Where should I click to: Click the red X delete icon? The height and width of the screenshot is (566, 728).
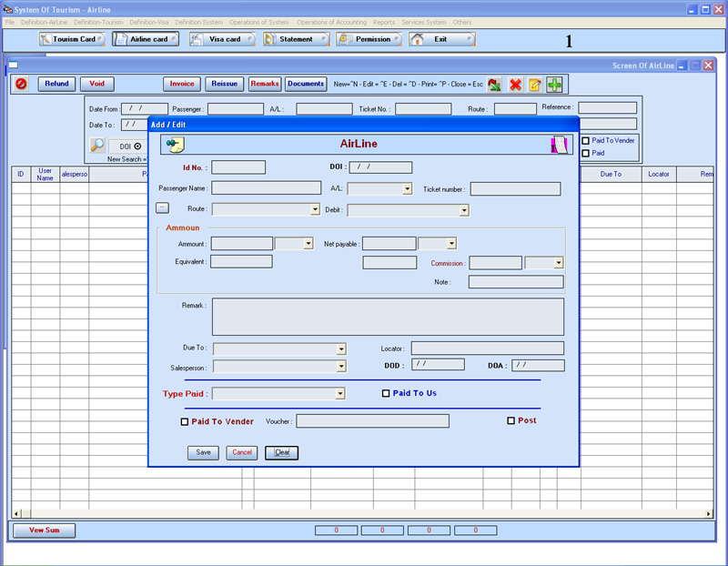pyautogui.click(x=515, y=85)
